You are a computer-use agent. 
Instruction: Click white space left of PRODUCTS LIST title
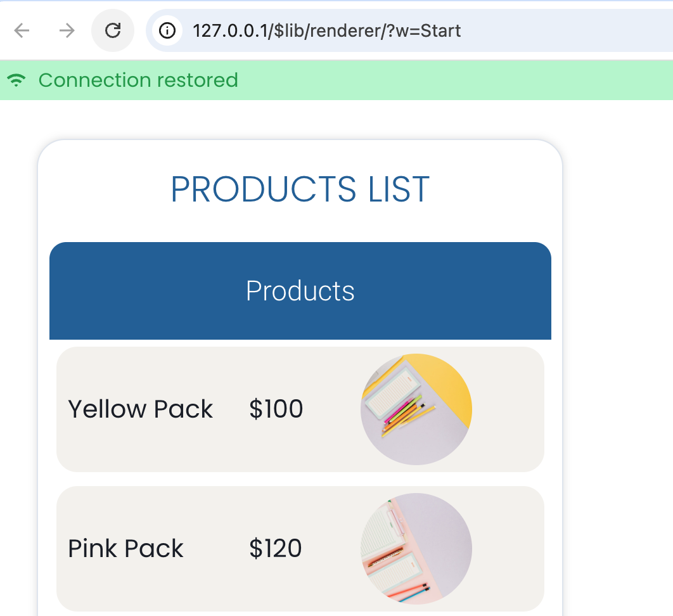[101, 189]
